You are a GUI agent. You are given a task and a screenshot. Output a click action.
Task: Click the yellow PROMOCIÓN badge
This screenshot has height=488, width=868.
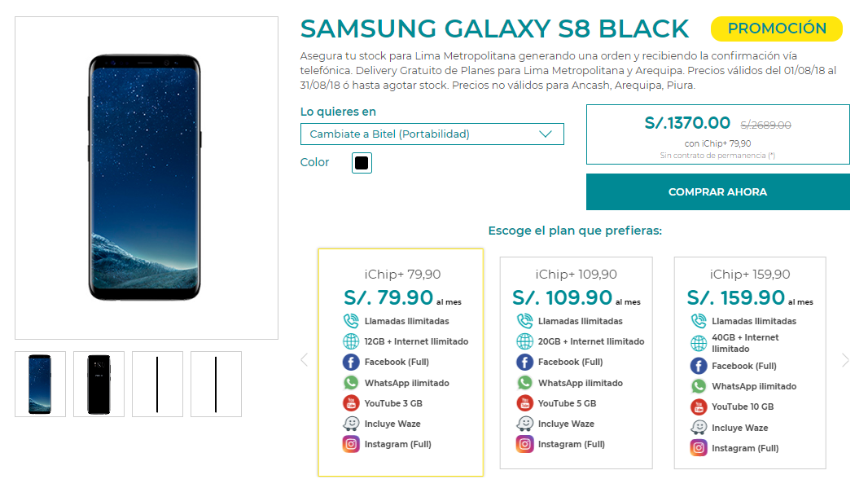click(777, 29)
